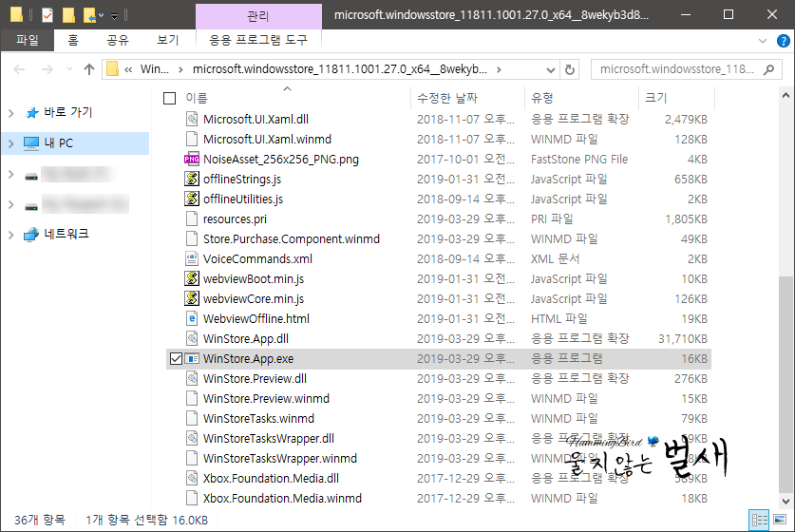Image resolution: width=795 pixels, height=532 pixels.
Task: Select the WinStore.Preview.dll file icon
Action: [x=192, y=379]
